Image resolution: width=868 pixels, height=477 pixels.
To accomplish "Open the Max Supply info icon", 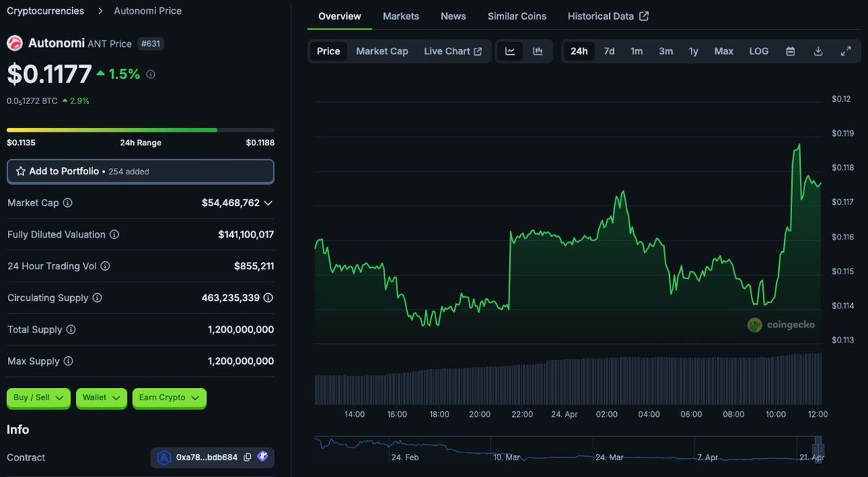I will [x=68, y=361].
